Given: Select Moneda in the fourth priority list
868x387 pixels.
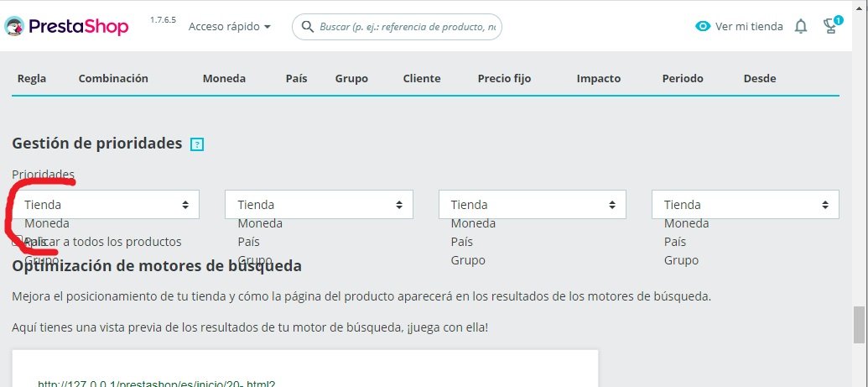Looking at the screenshot, I should 686,223.
